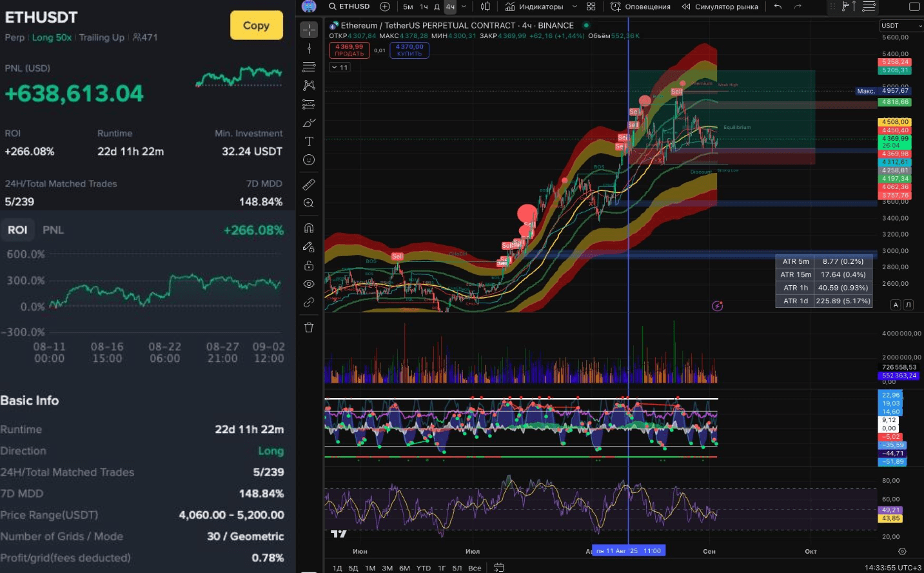Select the trend line drawing tool
The image size is (924, 573).
(x=309, y=48)
